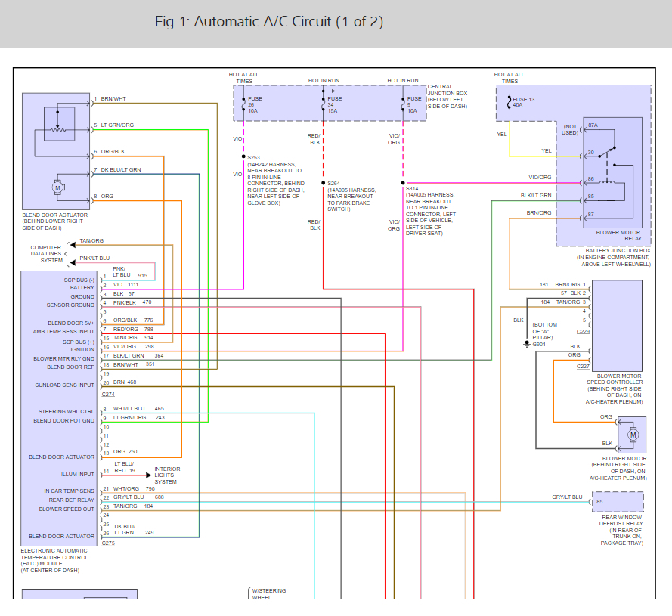672x616 pixels.
Task: Click the 'VIO 1111' wire label
Action: coord(125,285)
